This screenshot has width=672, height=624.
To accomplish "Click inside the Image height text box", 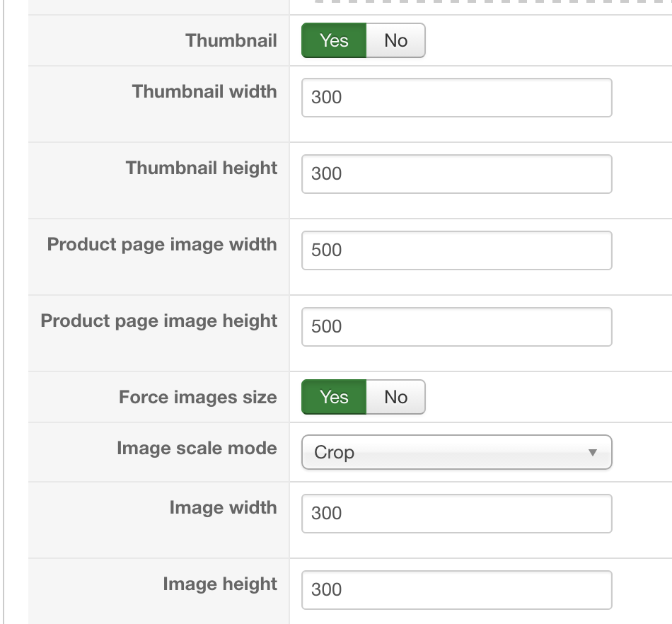I will [456, 590].
